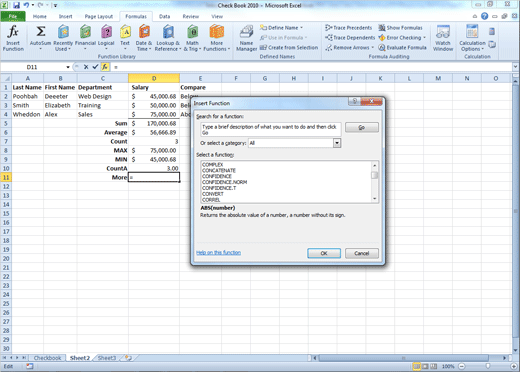Select row 11 header
The image size is (520, 372).
coord(6,177)
